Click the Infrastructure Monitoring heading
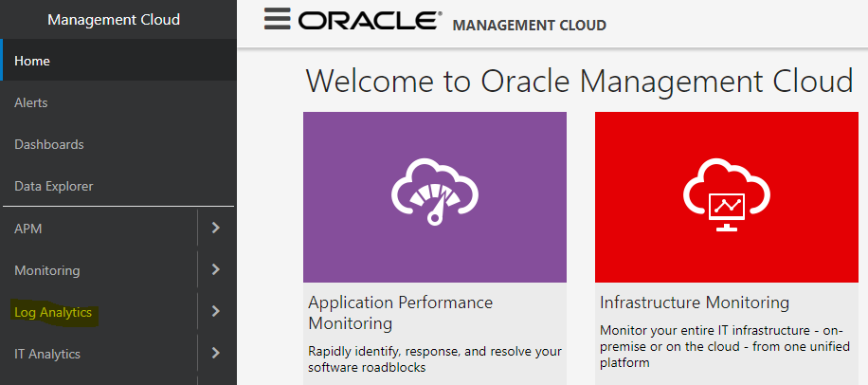Screen dimensions: 868x385 coord(695,302)
